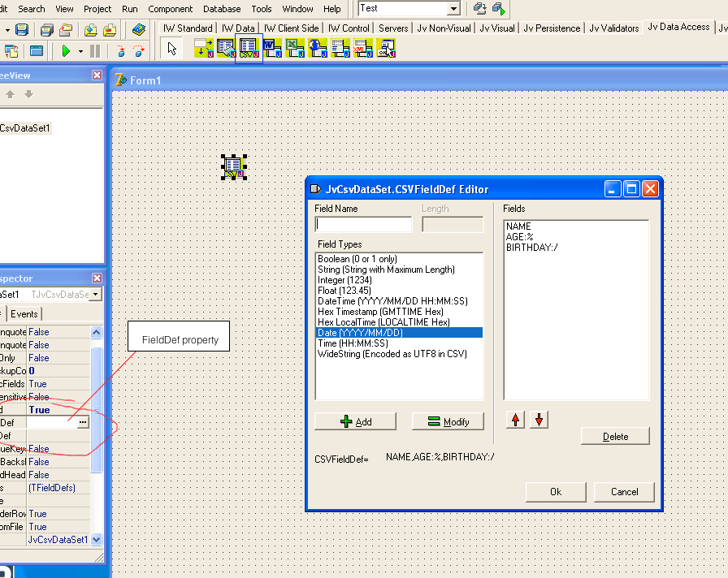Switch to IW Standard palette tab

click(x=188, y=28)
